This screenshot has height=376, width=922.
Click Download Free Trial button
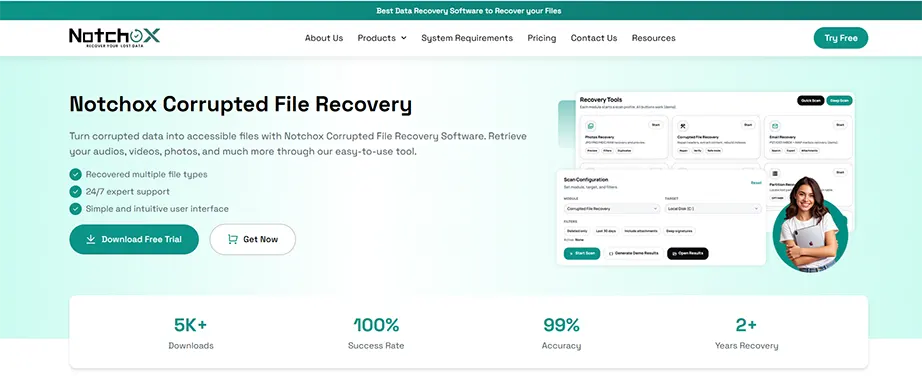(133, 239)
